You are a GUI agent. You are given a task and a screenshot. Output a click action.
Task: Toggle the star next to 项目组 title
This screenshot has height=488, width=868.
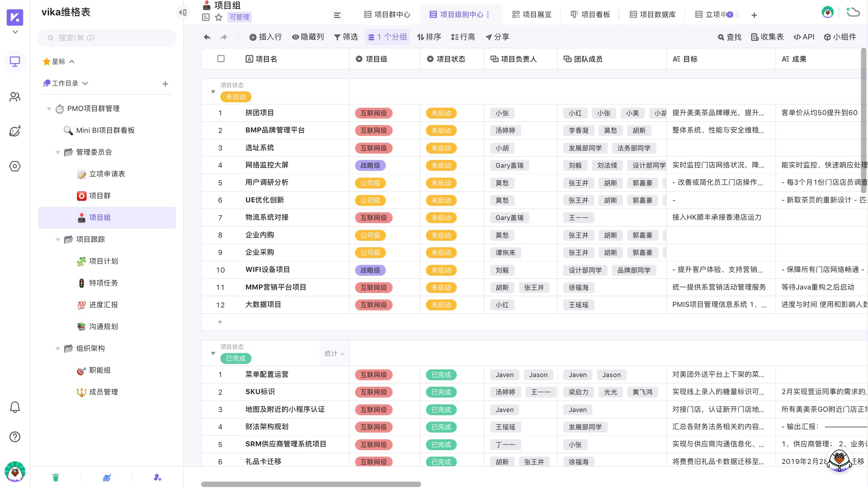coord(218,18)
